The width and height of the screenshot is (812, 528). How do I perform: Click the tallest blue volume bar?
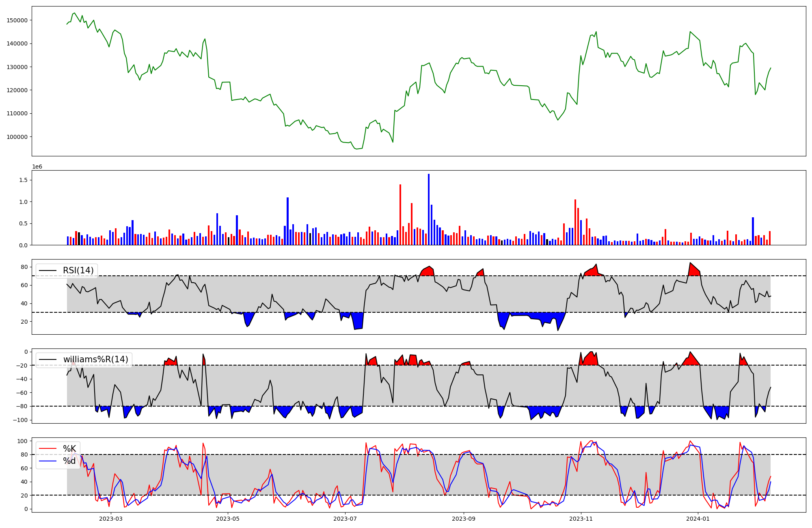pyautogui.click(x=428, y=210)
